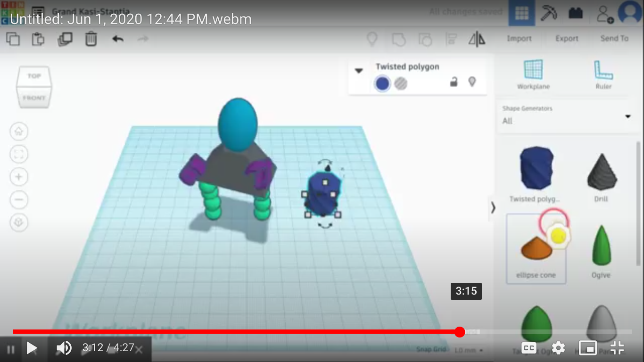Duplicate and repeat the selected shape
Screen dimensions: 644x362
pos(65,39)
